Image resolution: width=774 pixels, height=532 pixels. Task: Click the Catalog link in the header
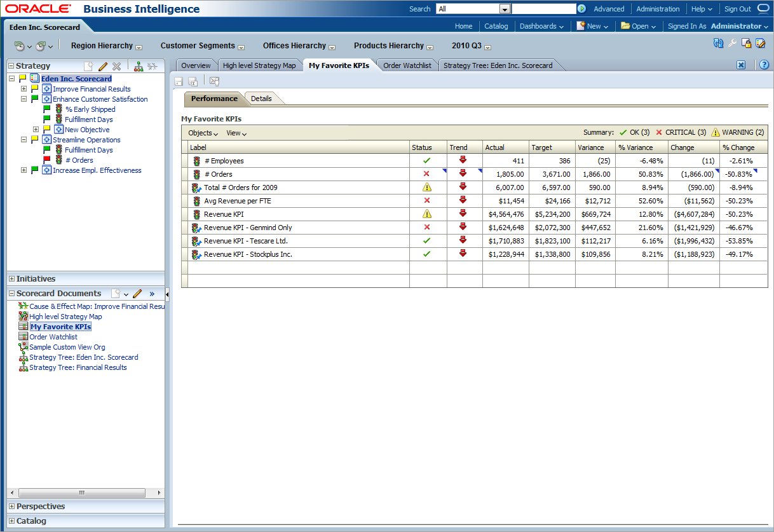(x=496, y=26)
